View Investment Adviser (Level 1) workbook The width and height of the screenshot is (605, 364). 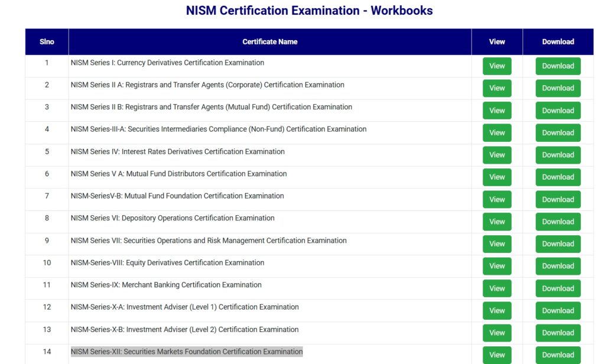pyautogui.click(x=497, y=311)
